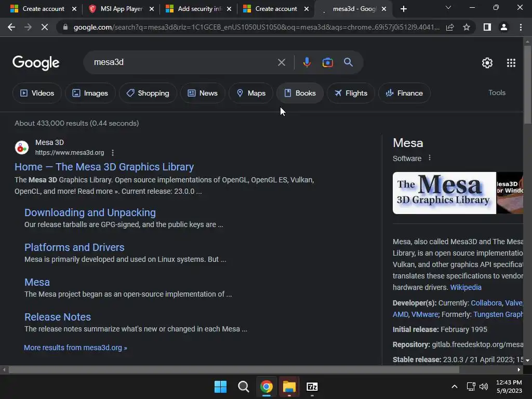Screen dimensions: 532x399
Task: Go back using the browser back arrow
Action: (11, 27)
